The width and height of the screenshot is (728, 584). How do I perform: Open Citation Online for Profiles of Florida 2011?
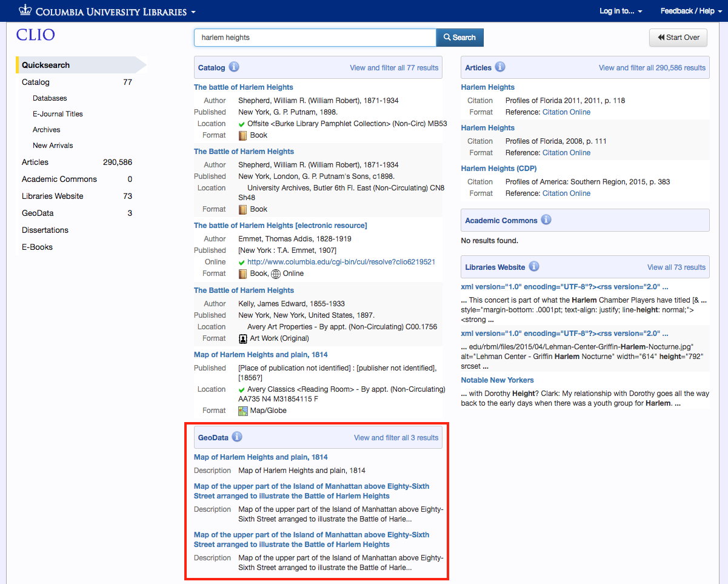click(x=567, y=112)
